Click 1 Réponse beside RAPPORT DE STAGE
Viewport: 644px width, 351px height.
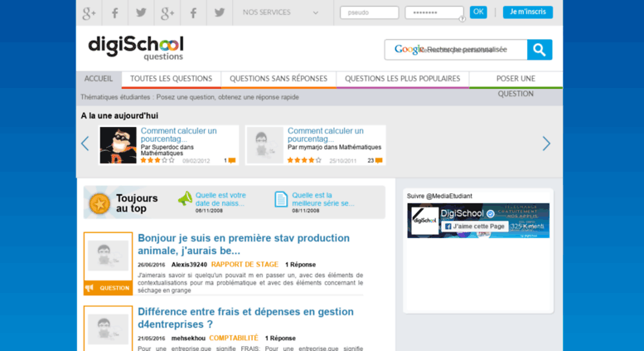pyautogui.click(x=300, y=265)
